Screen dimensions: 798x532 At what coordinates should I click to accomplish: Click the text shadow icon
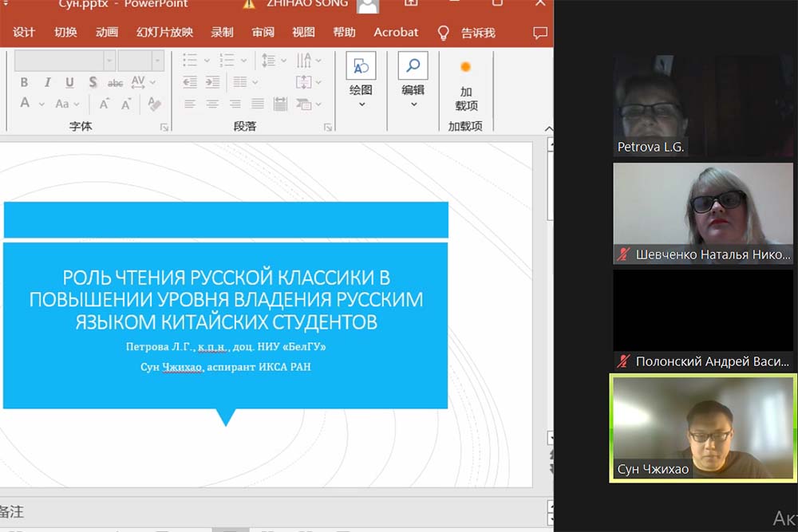(93, 82)
